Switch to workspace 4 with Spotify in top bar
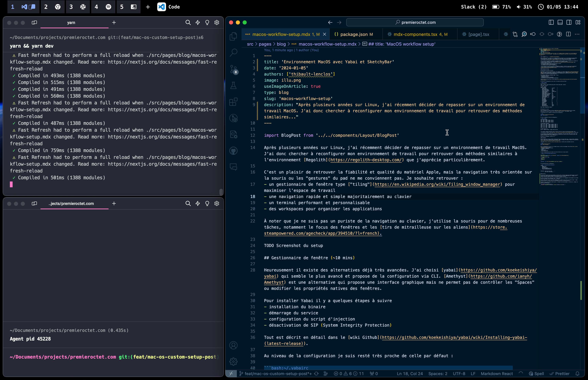The width and height of the screenshot is (588, 380). [103, 7]
